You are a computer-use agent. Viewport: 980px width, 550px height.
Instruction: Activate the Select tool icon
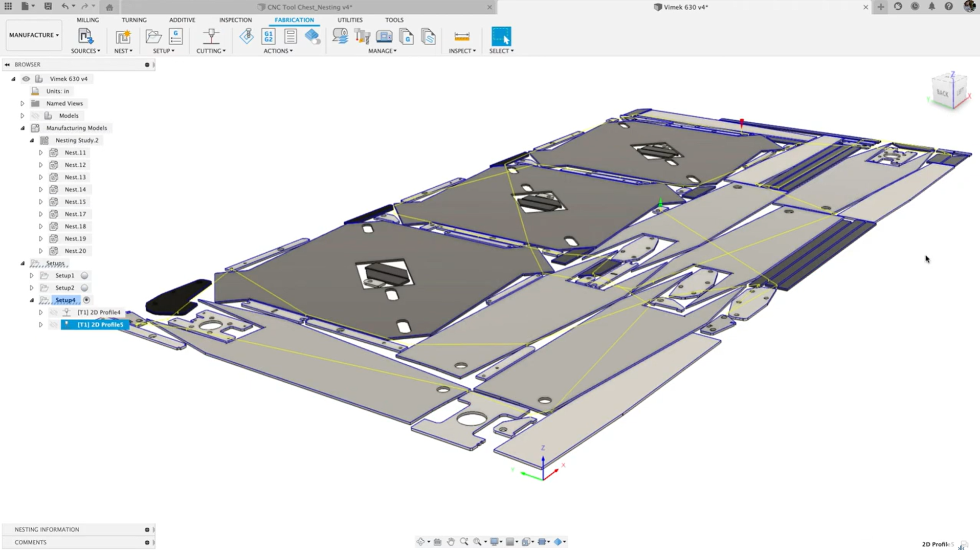coord(501,36)
